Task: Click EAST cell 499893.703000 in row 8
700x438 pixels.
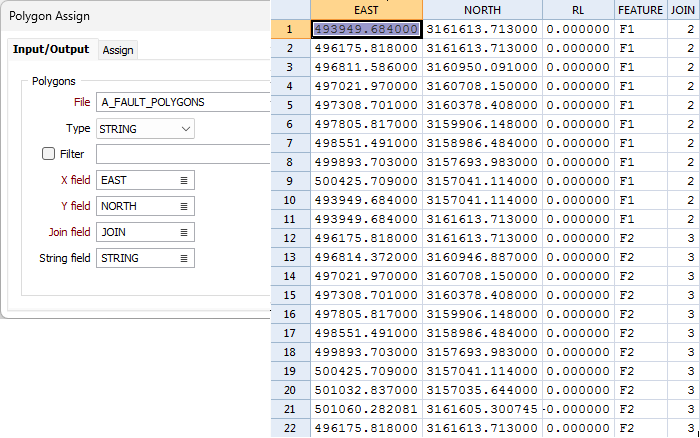Action: [x=367, y=162]
